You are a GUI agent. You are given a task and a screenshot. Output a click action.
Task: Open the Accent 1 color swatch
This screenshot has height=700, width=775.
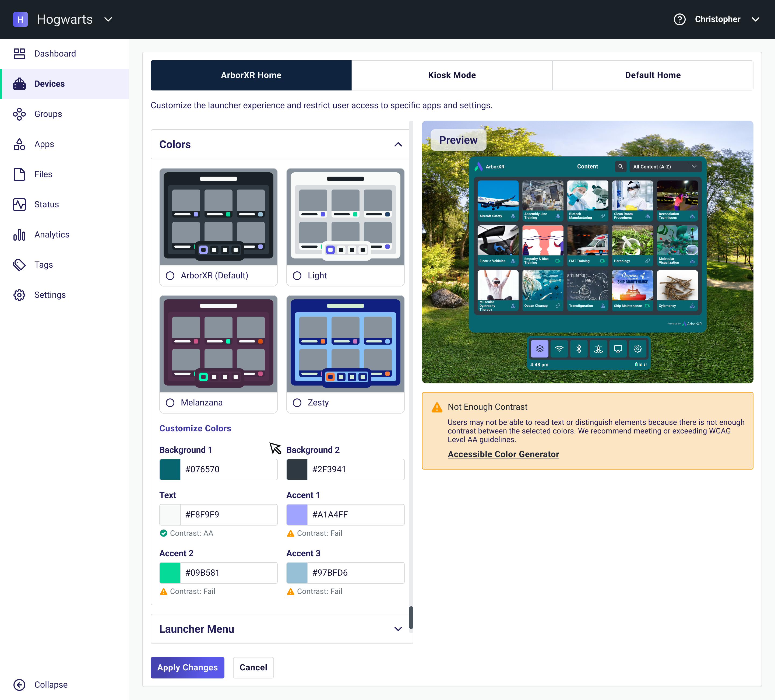[297, 514]
